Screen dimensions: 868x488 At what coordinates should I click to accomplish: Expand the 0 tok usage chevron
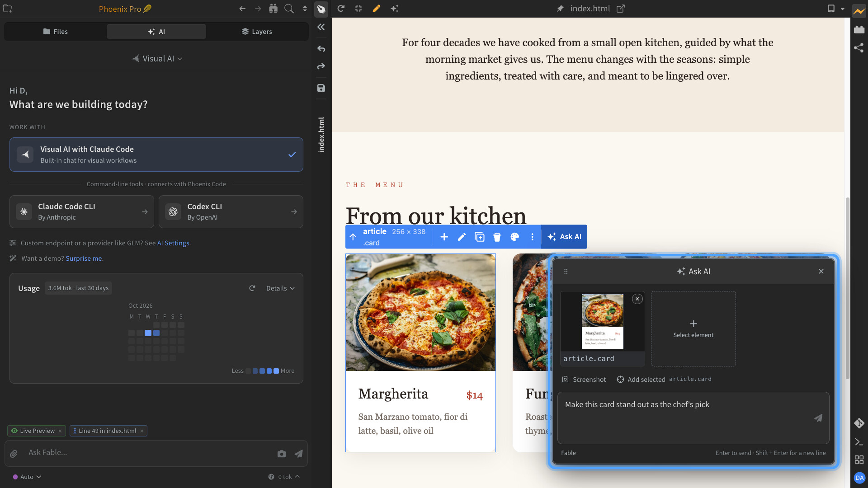(297, 476)
